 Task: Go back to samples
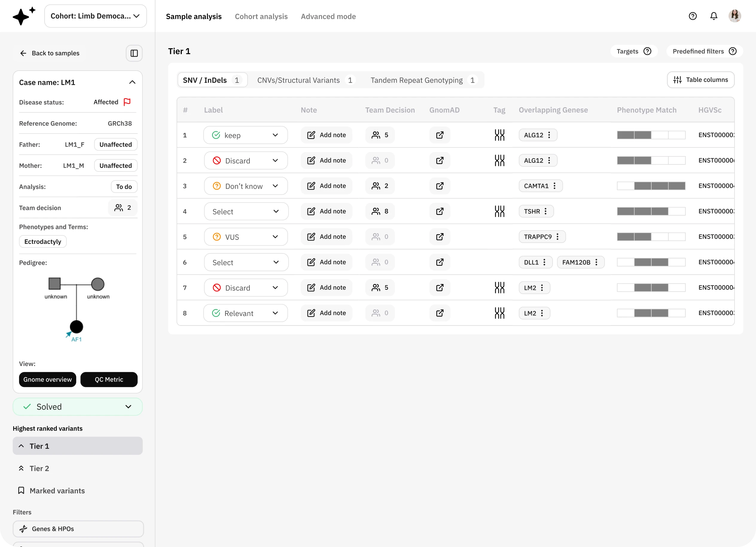(49, 53)
